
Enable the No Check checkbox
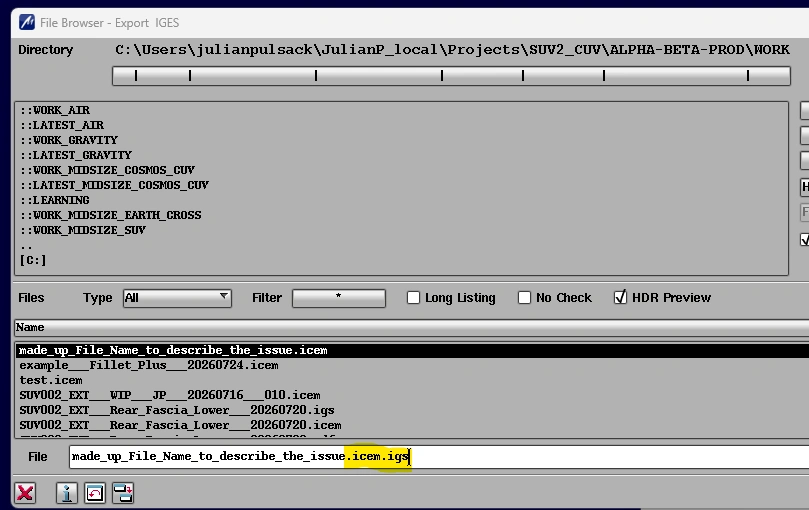click(x=524, y=297)
